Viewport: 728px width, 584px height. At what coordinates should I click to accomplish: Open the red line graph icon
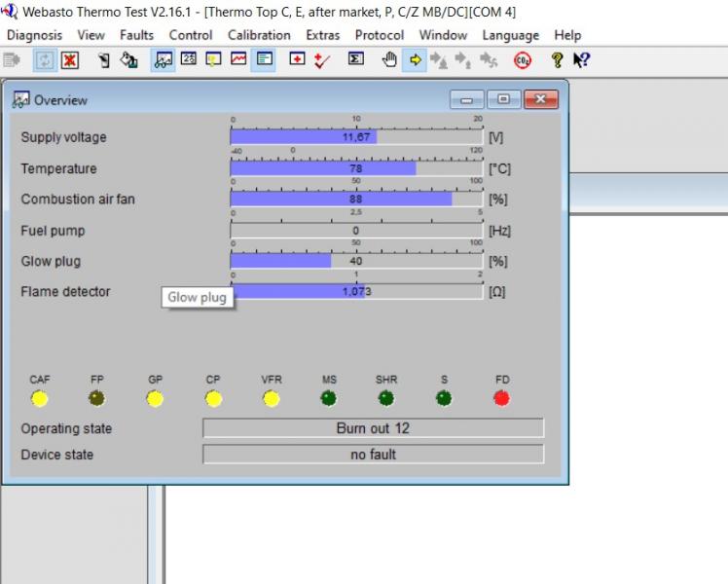238,59
